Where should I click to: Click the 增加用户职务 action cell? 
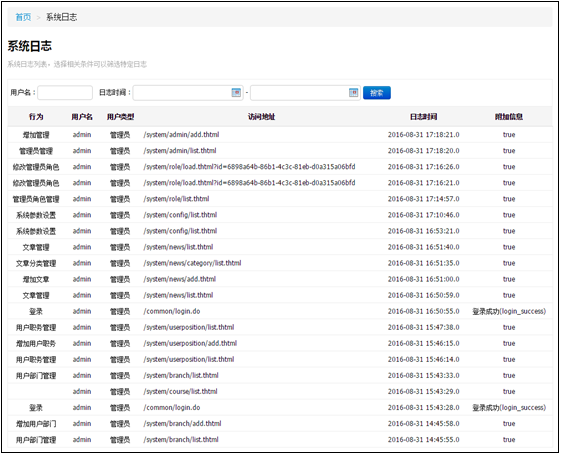36,343
